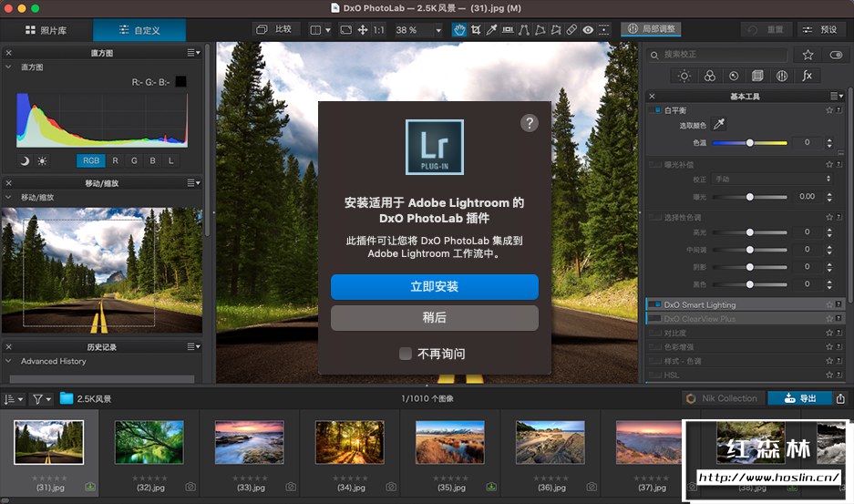Toggle DxO Smart Lighting switch
The width and height of the screenshot is (854, 504).
[x=655, y=304]
